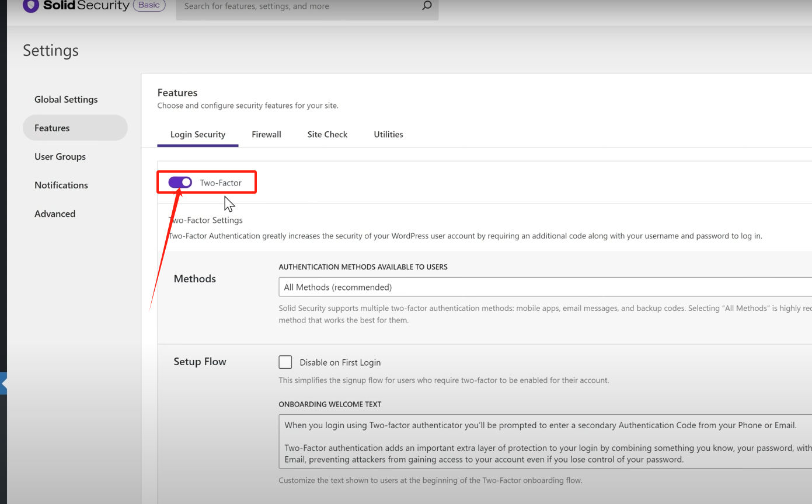812x504 pixels.
Task: Select the Utilities tab
Action: pos(388,134)
